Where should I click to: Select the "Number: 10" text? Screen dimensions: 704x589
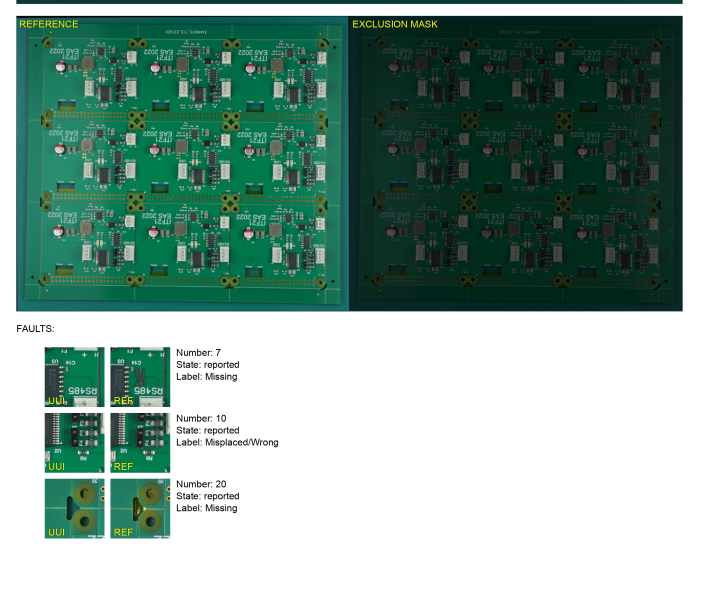(198, 419)
